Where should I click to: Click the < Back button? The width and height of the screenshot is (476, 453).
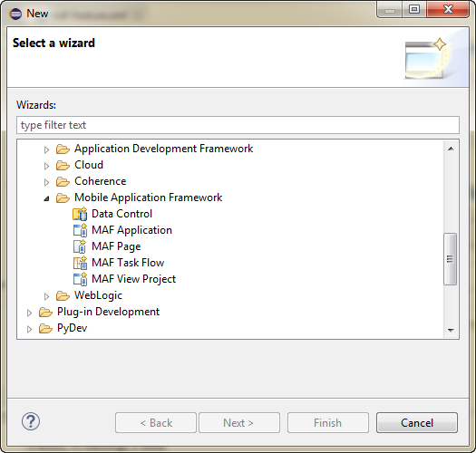tap(156, 422)
